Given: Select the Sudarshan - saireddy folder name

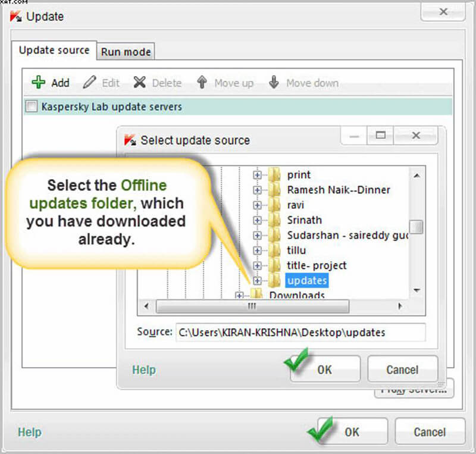Looking at the screenshot, I should (348, 236).
